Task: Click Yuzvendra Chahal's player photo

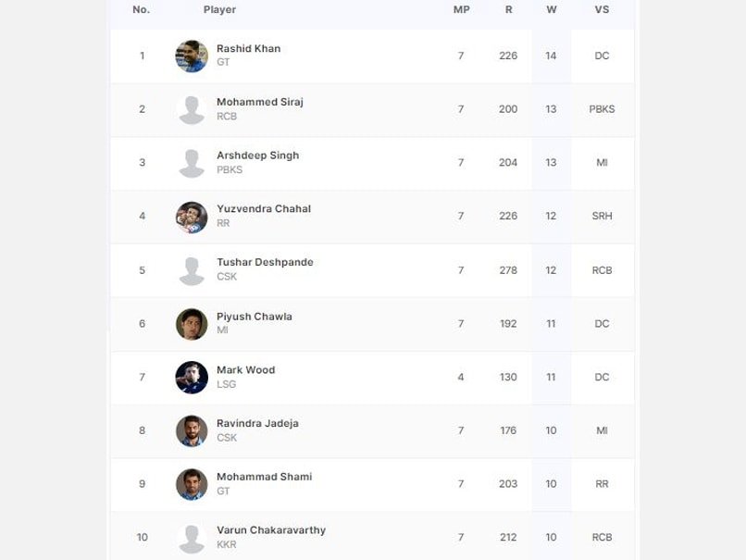Action: [x=192, y=217]
